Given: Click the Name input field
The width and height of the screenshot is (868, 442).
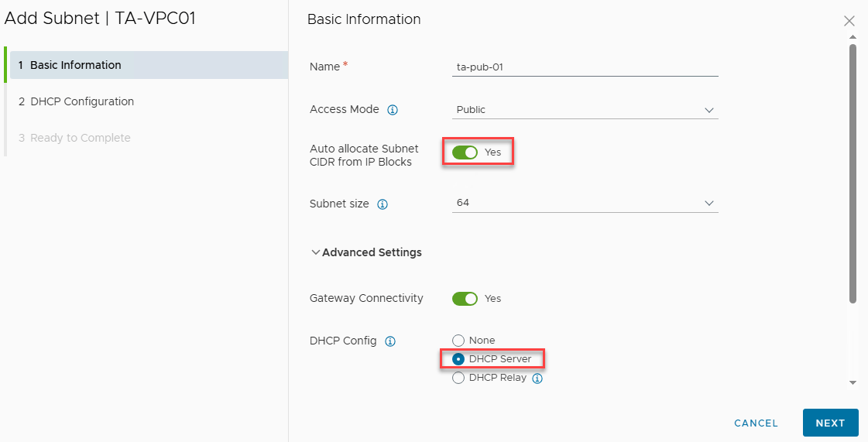Looking at the screenshot, I should (x=585, y=67).
